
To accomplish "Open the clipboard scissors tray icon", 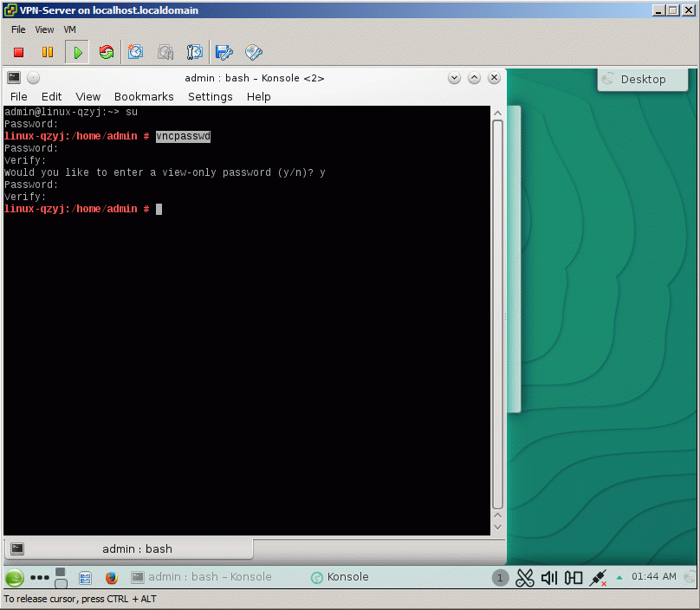I will (524, 578).
